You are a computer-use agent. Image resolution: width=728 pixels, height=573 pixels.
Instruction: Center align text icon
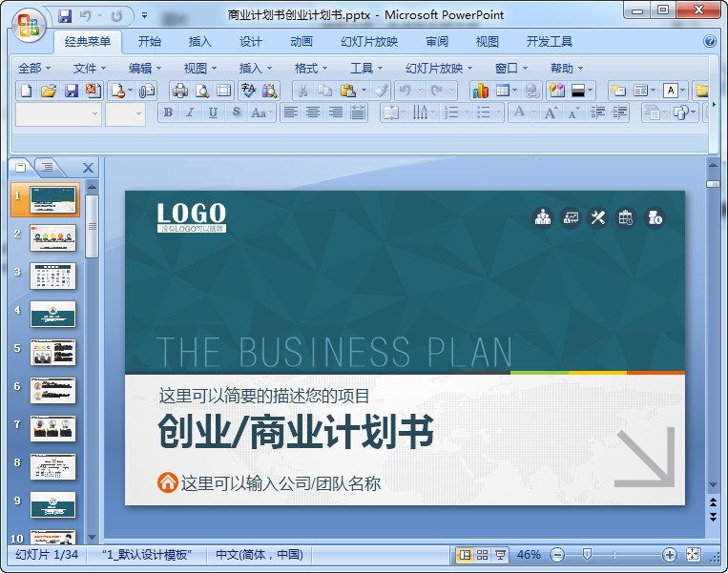point(313,113)
